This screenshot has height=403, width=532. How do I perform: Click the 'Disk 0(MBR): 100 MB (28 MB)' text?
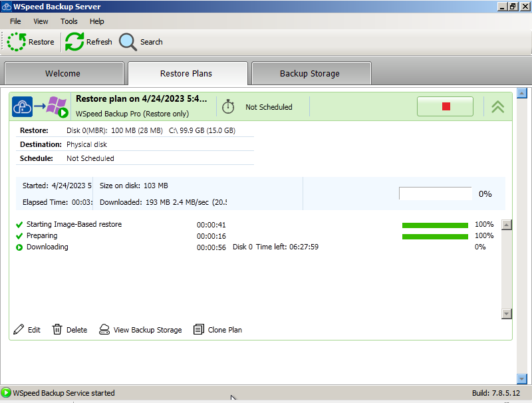pyautogui.click(x=114, y=130)
